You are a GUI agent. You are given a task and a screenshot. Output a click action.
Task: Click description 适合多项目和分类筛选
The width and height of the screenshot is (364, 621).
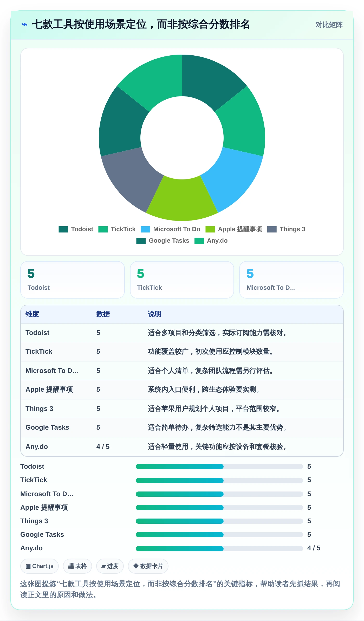tap(218, 333)
